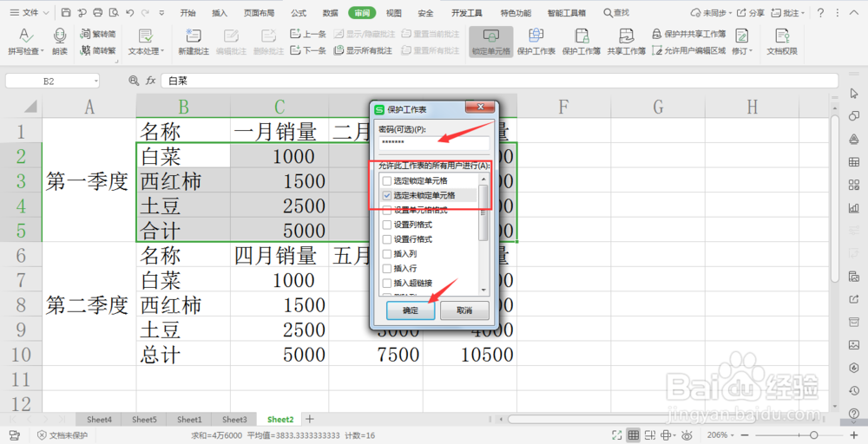Check the 插入列 checkbox
The image size is (868, 444).
pyautogui.click(x=387, y=254)
